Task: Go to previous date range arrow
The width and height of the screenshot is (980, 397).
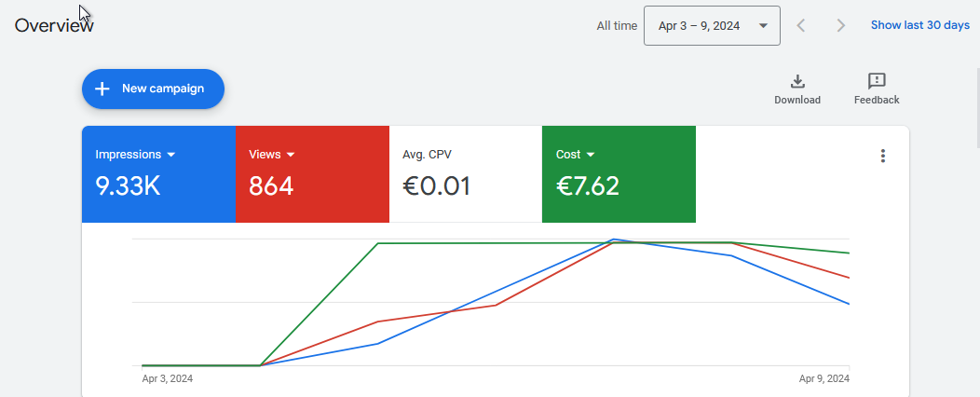Action: pos(801,26)
